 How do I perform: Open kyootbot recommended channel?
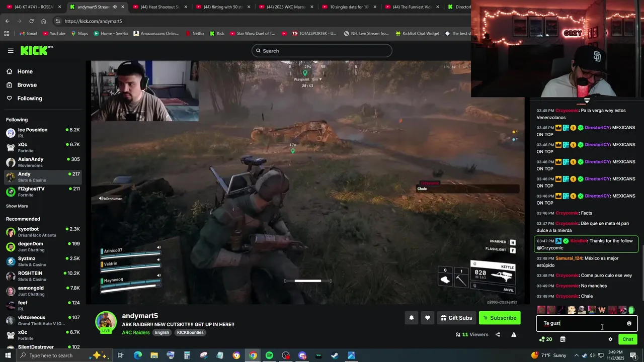click(x=43, y=232)
